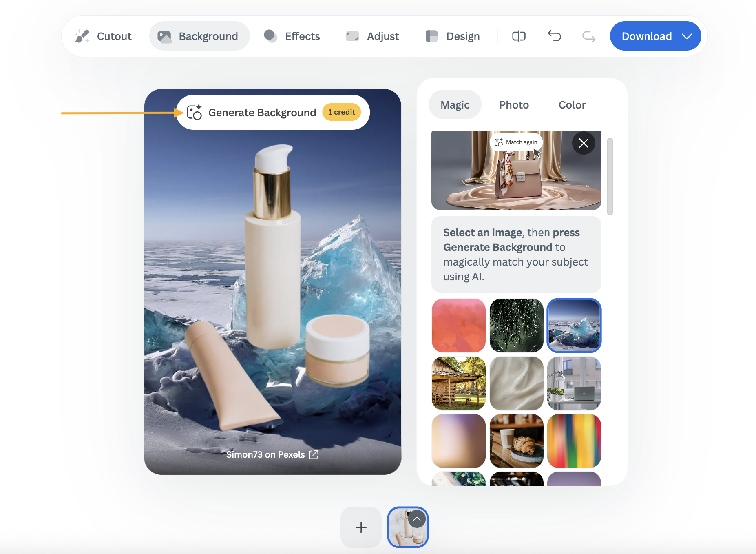Click the undo arrow
This screenshot has width=756, height=554.
pos(554,36)
